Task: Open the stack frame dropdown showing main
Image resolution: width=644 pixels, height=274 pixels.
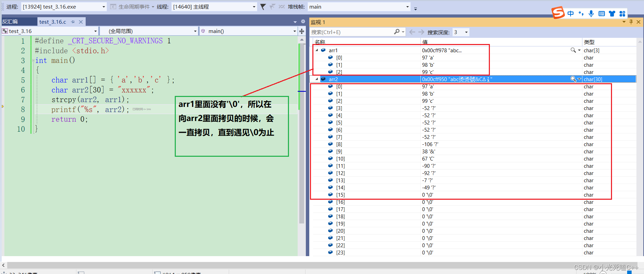Action: tap(359, 7)
